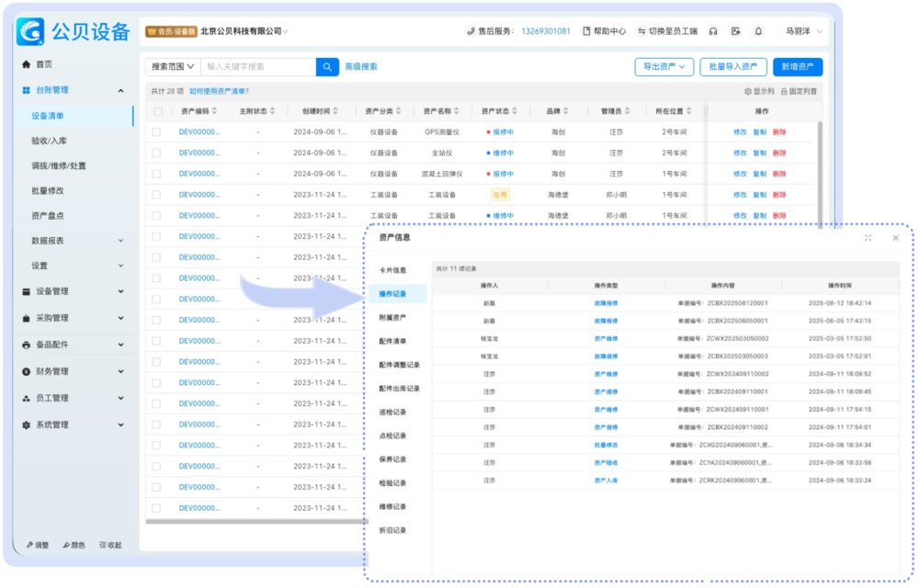The height and width of the screenshot is (588, 919).
Task: Click the 新增资产 button
Action: tap(798, 67)
